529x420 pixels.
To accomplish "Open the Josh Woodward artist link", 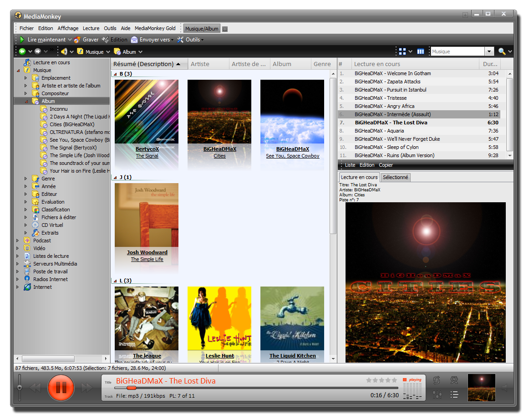I will click(147, 252).
